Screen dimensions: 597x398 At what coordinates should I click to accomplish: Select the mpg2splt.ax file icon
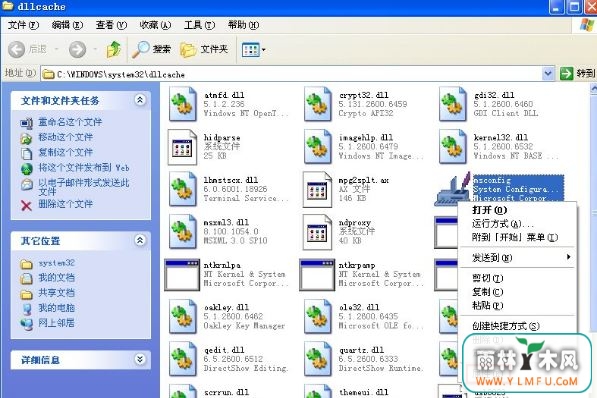click(x=318, y=189)
